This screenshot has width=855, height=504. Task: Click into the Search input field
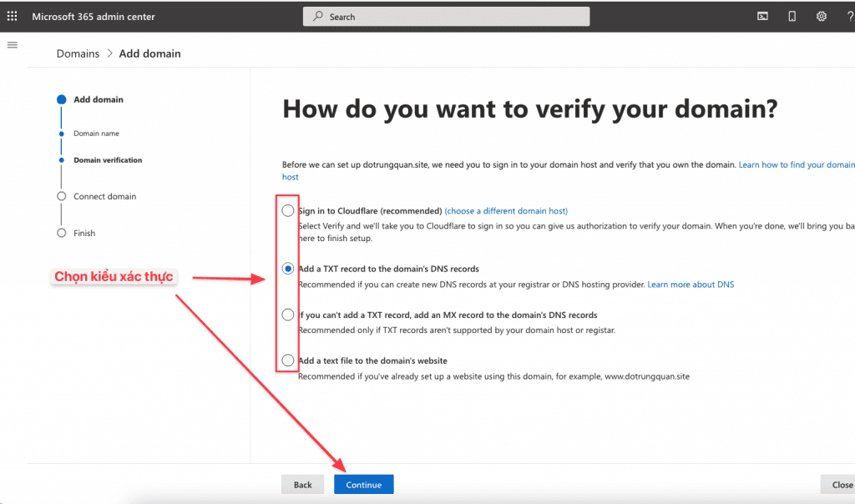[x=446, y=17]
